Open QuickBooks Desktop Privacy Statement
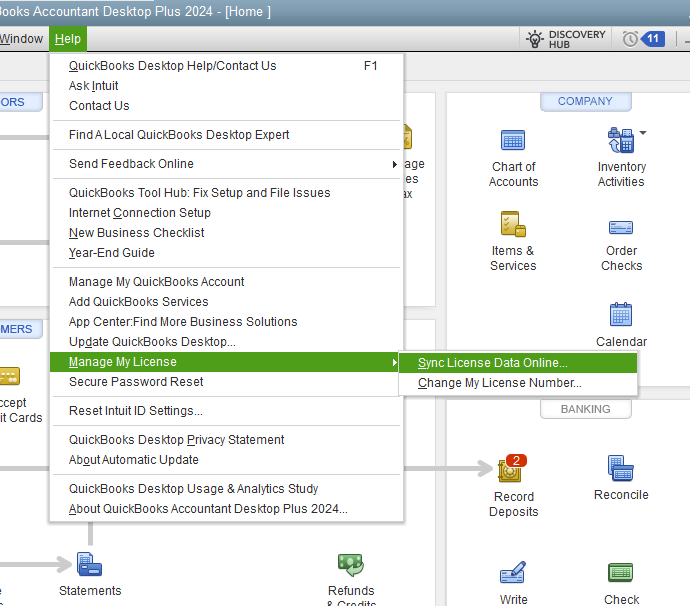Image resolution: width=690 pixels, height=606 pixels. (x=226, y=440)
